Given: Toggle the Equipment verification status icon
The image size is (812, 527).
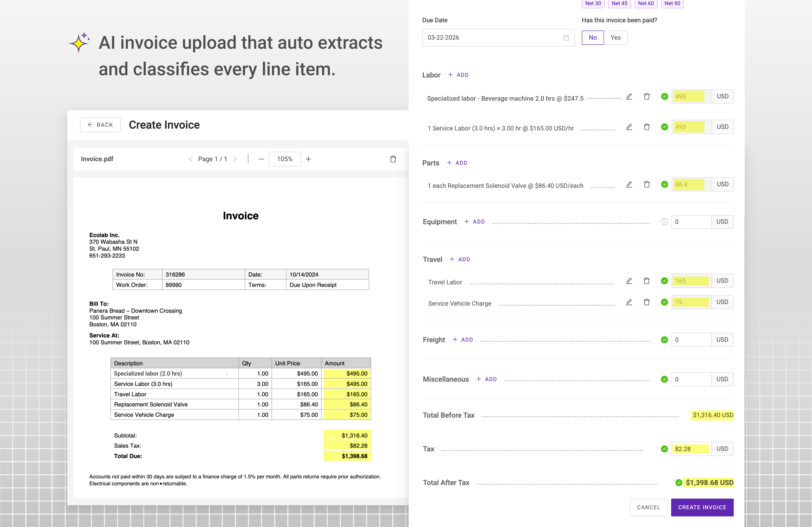Looking at the screenshot, I should tap(664, 222).
